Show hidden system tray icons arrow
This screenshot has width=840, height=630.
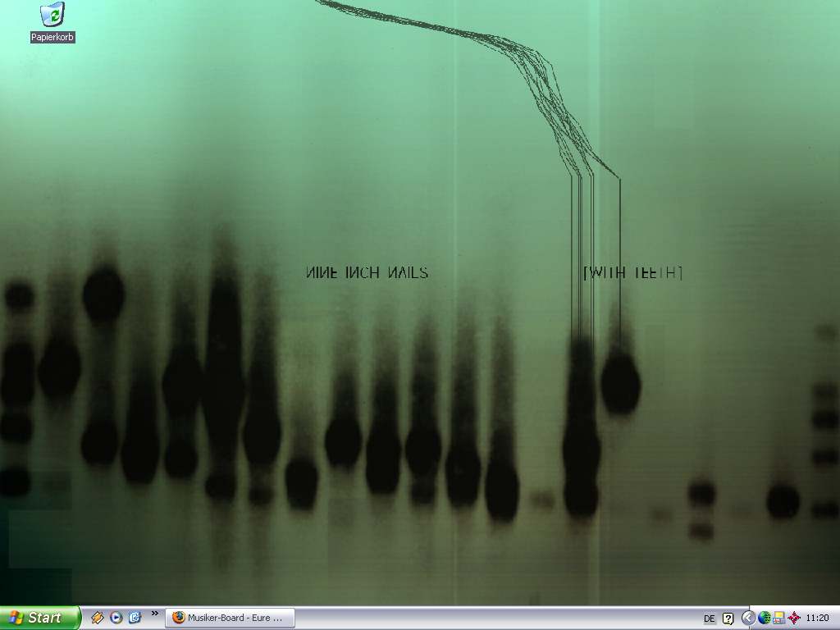[748, 619]
